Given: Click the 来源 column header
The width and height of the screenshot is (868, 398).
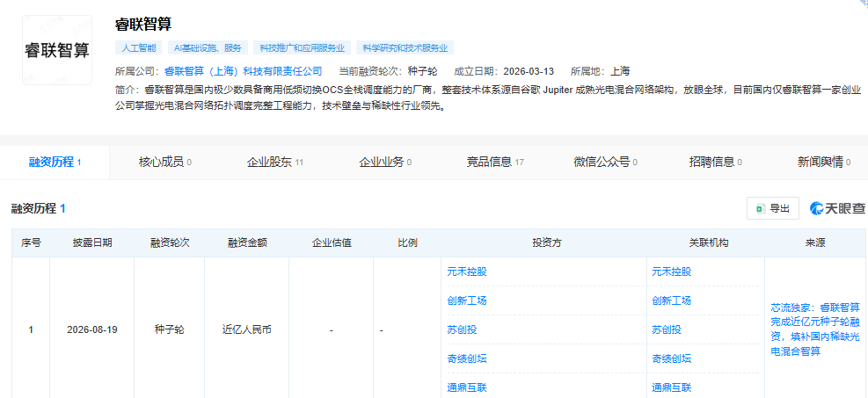Looking at the screenshot, I should click(x=816, y=242).
